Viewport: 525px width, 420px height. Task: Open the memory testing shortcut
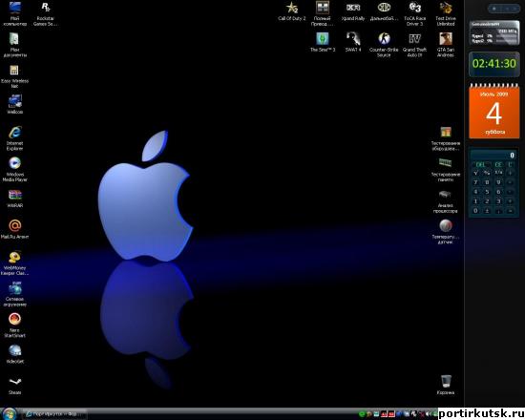[x=446, y=170]
